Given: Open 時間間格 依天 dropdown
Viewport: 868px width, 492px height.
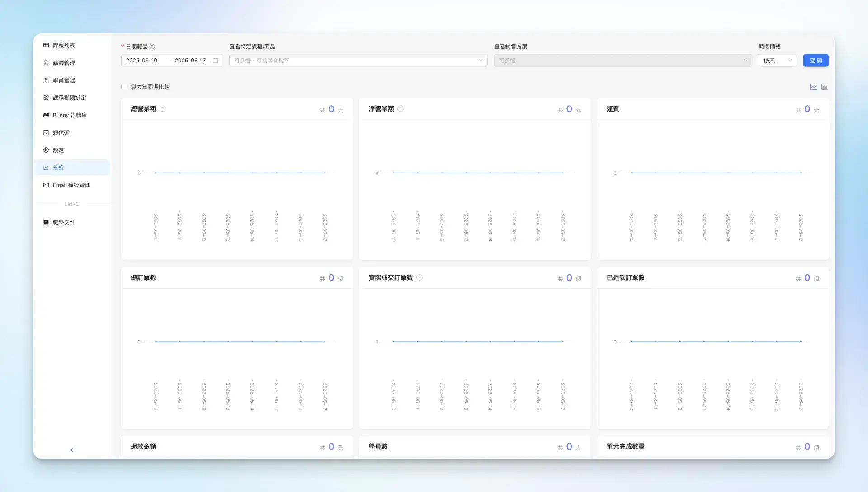Looking at the screenshot, I should coord(777,61).
